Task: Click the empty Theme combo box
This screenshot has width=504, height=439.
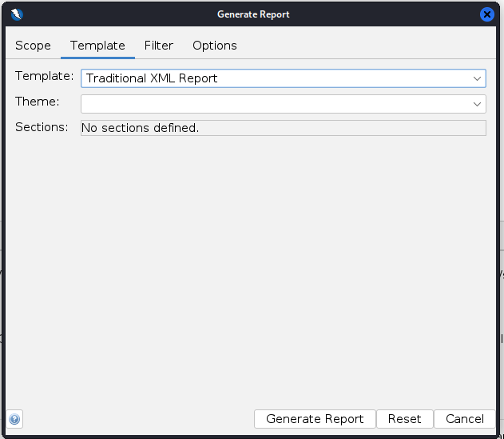Action: (x=272, y=103)
